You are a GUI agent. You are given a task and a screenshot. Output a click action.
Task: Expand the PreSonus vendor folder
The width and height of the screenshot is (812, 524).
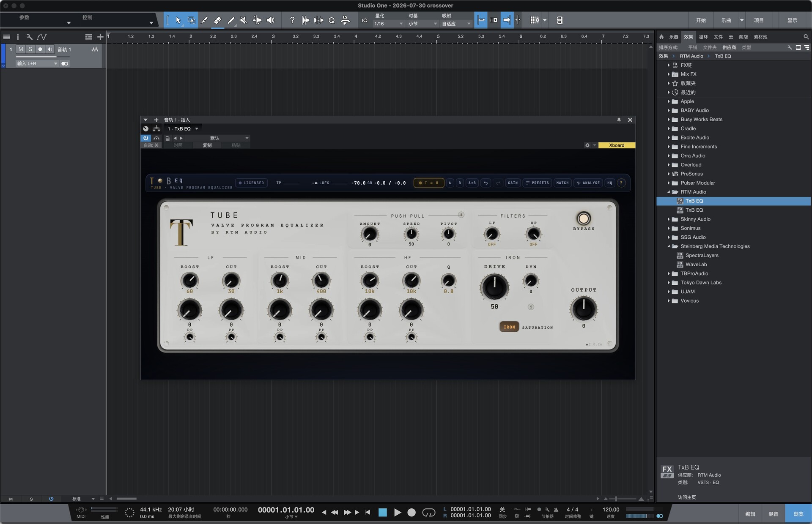(669, 174)
